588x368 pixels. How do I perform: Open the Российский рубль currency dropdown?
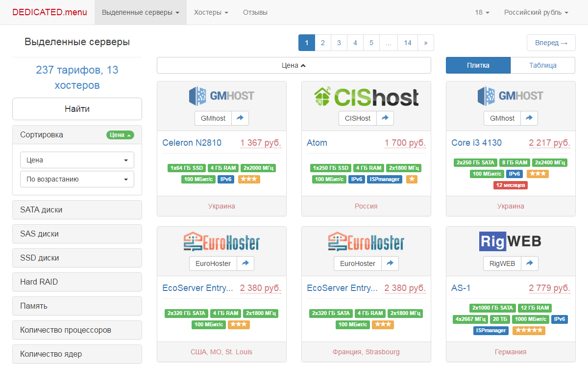pos(536,12)
